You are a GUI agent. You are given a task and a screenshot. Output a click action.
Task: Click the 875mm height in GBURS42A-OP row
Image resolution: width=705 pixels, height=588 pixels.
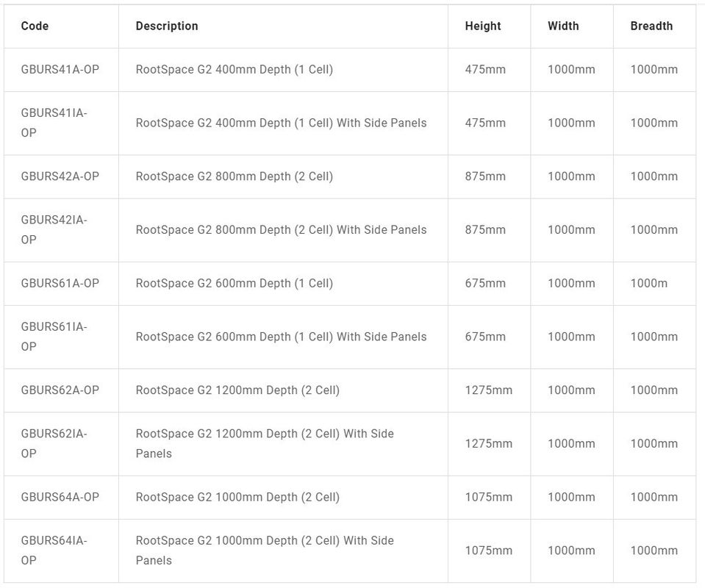click(485, 176)
